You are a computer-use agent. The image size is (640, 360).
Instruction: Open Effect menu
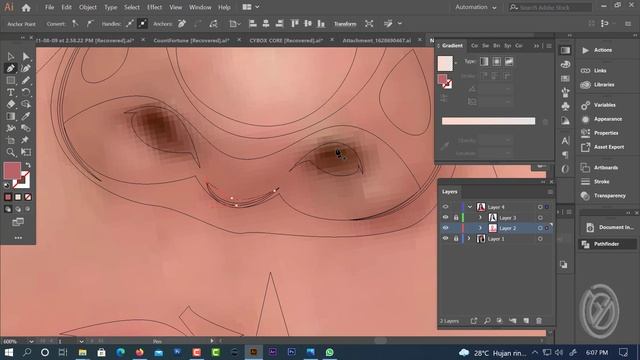point(154,7)
